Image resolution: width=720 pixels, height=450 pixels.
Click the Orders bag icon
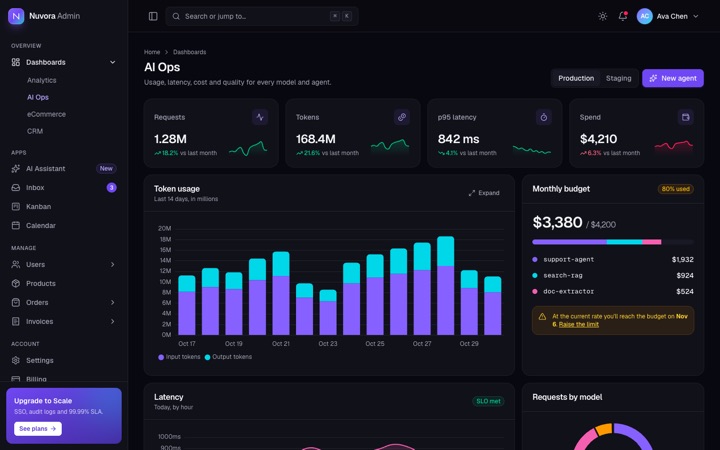(16, 303)
